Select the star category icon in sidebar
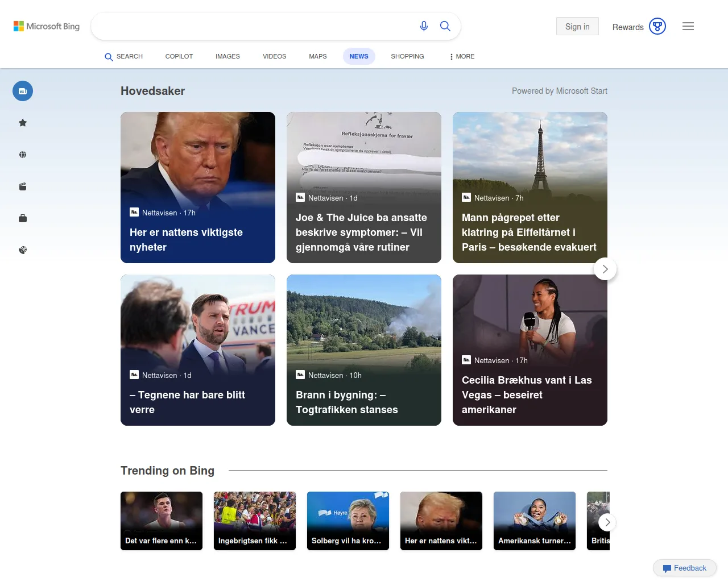Image resolution: width=728 pixels, height=582 pixels. (23, 123)
